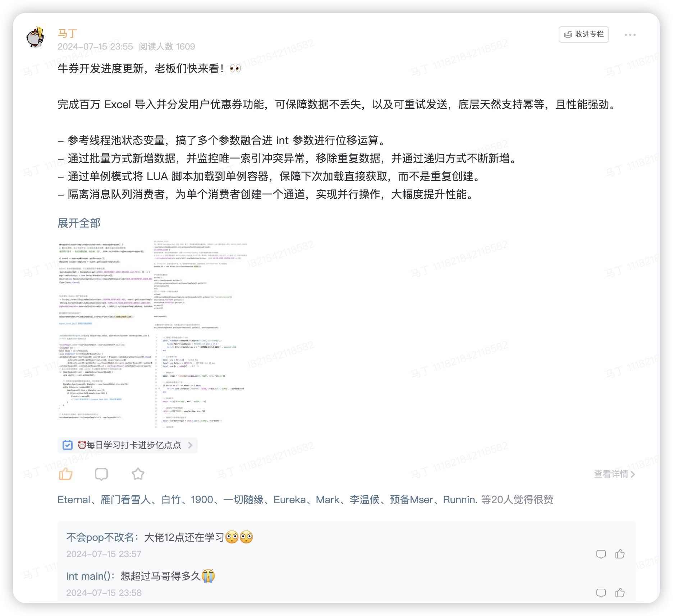View the bottom-right Lua script thumbnail
673x616 pixels.
[x=201, y=381]
